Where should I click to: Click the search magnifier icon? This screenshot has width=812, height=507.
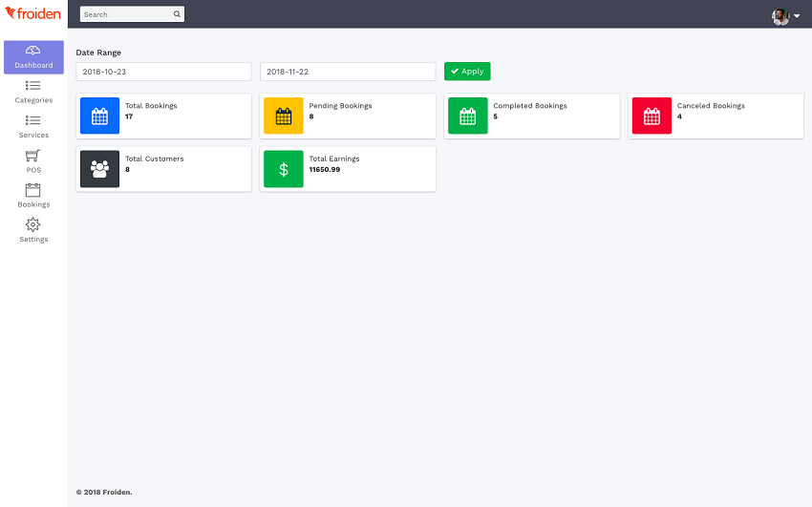(177, 14)
